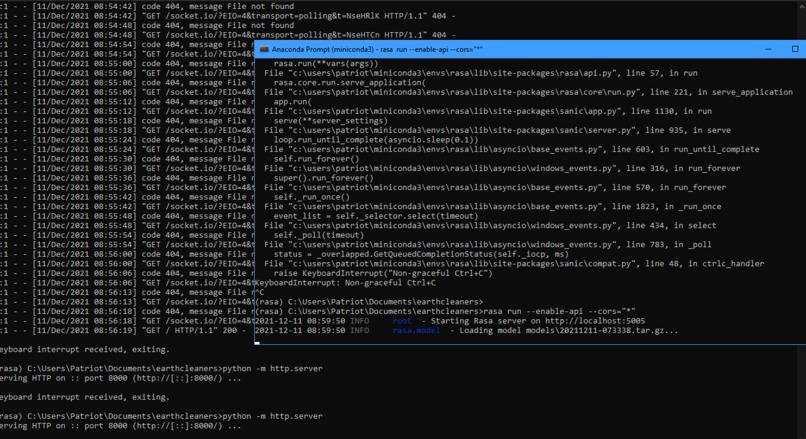
Task: Click the 'self._run_once()' line
Action: [312, 197]
